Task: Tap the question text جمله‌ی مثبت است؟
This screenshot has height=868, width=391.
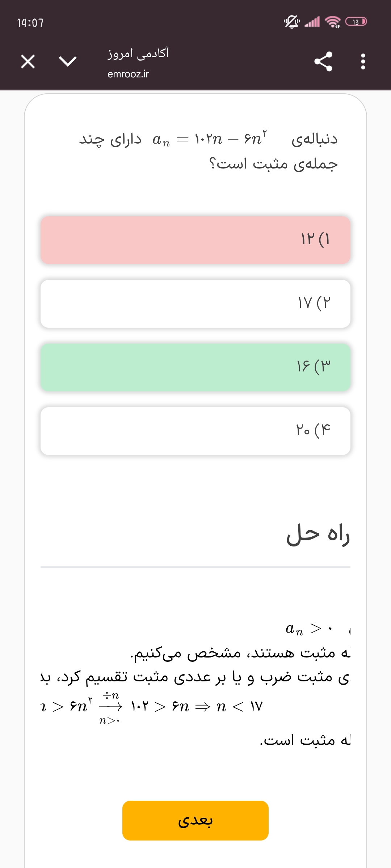Action: click(274, 164)
